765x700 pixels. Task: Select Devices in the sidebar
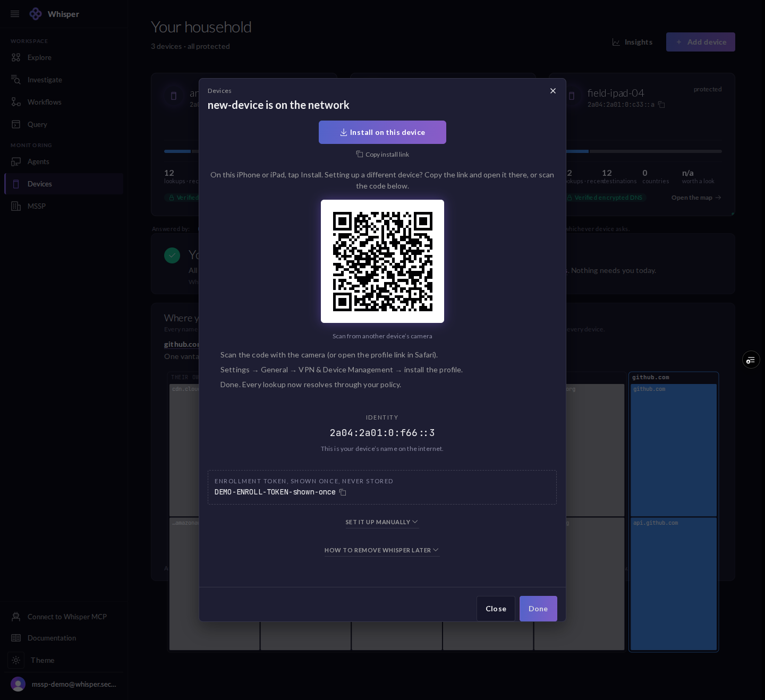tap(64, 184)
